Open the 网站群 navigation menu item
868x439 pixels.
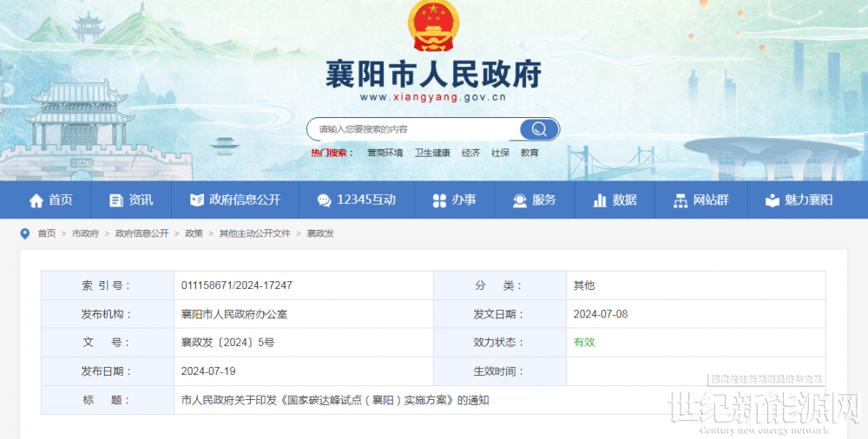711,200
